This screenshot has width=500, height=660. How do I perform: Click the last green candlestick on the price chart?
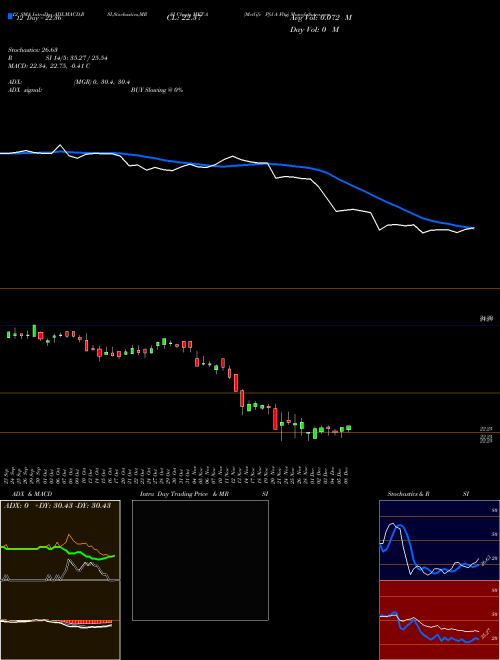[348, 428]
